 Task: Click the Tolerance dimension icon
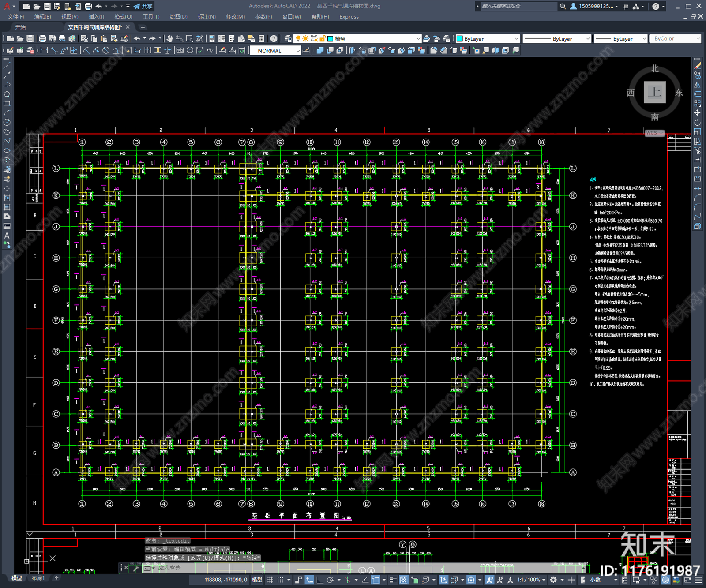pyautogui.click(x=180, y=50)
